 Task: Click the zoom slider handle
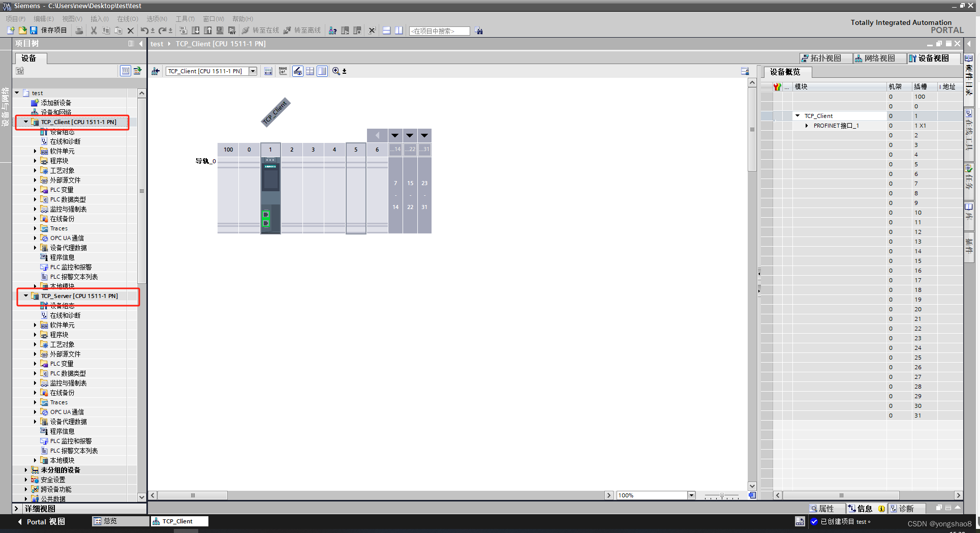coord(722,495)
